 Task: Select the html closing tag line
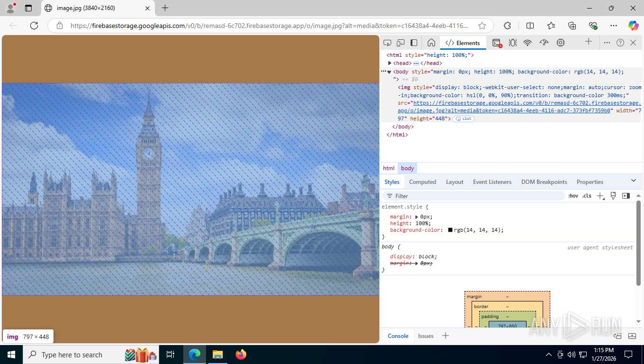[397, 135]
